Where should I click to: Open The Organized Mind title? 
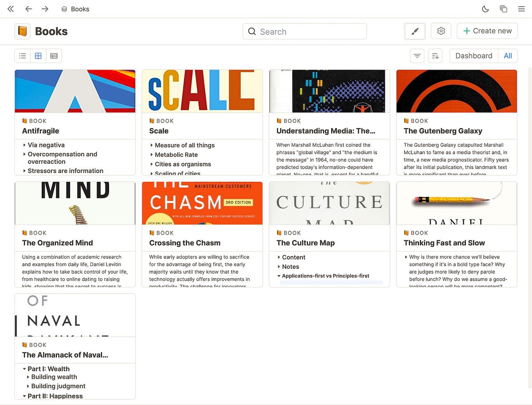pos(58,243)
